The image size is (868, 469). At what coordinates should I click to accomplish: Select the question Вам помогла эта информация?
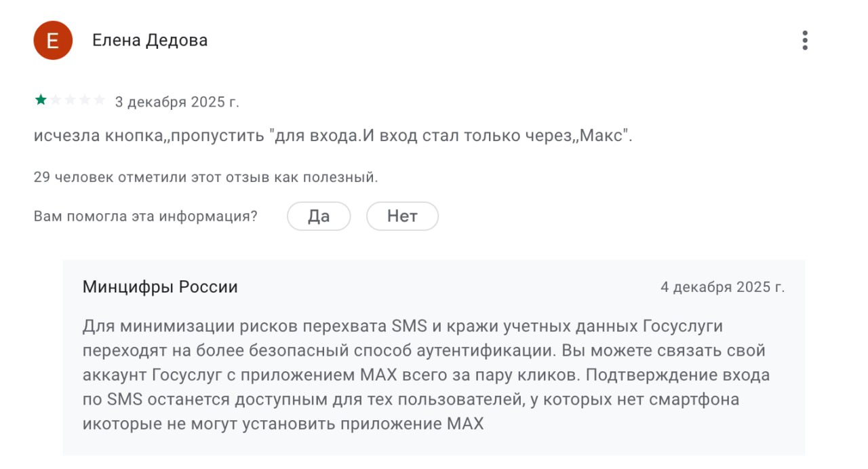click(x=146, y=215)
